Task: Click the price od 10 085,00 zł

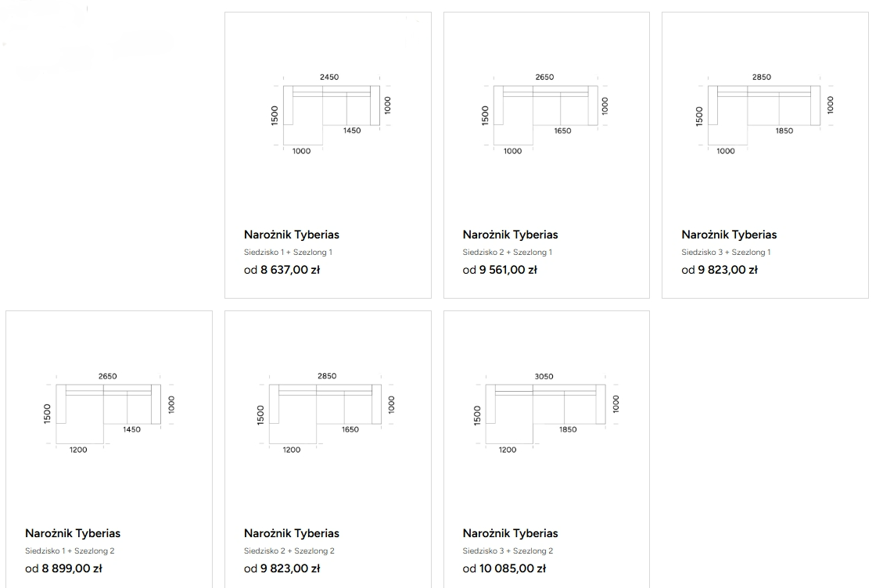Action: coord(504,569)
